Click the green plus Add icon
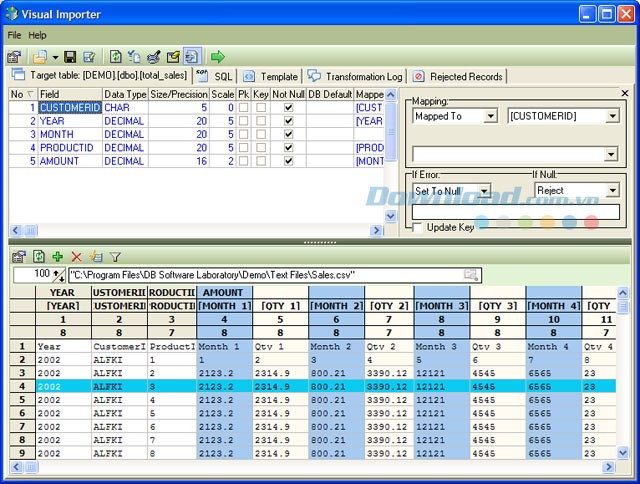640x484 pixels. point(56,256)
